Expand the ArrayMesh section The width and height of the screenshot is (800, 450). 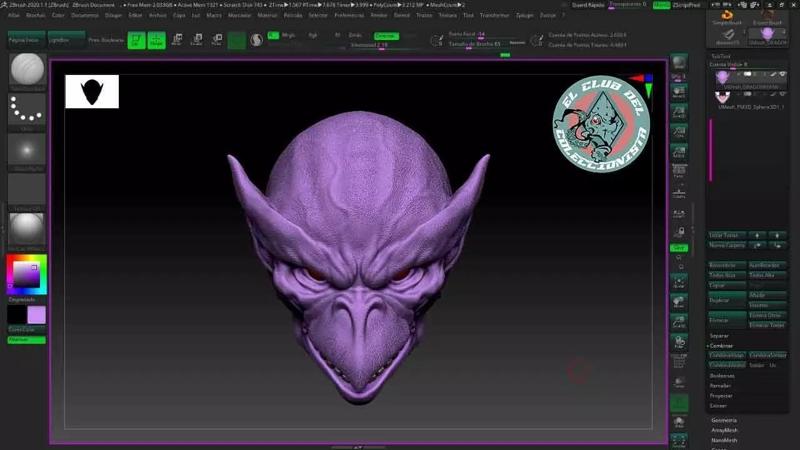724,430
